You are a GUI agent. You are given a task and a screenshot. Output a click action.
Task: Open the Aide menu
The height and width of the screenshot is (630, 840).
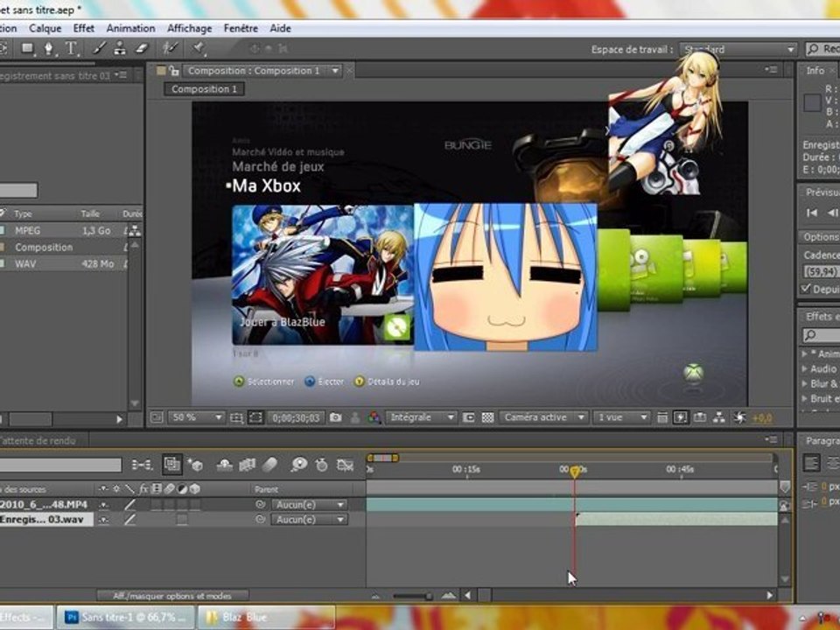[280, 28]
